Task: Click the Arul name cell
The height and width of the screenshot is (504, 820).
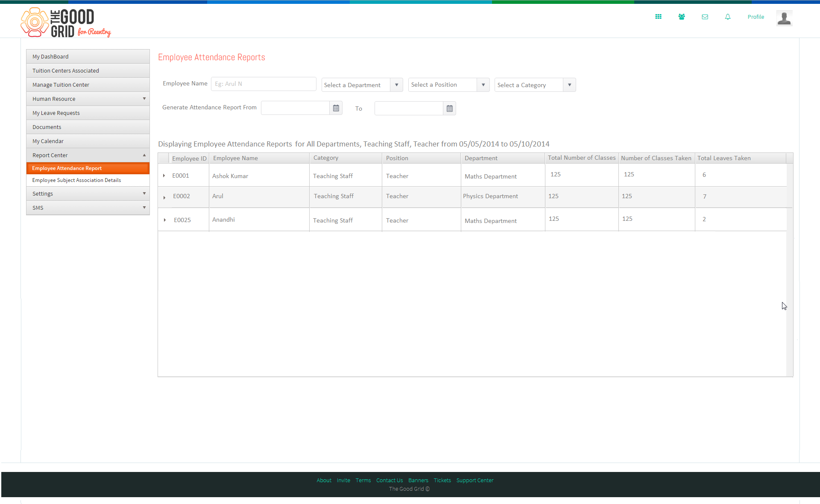Action: point(259,196)
